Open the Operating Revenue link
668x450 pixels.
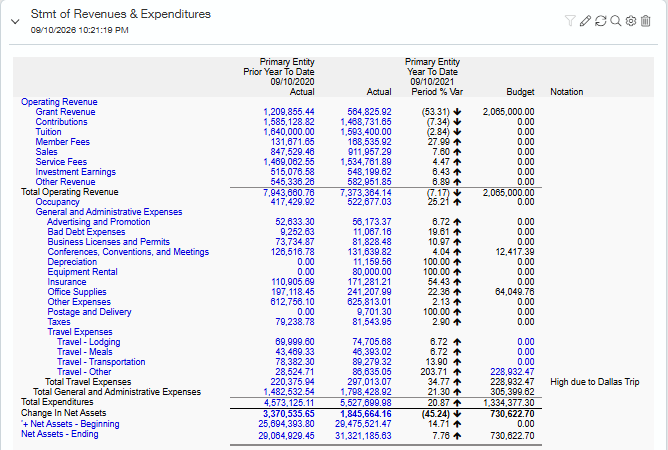pyautogui.click(x=59, y=102)
